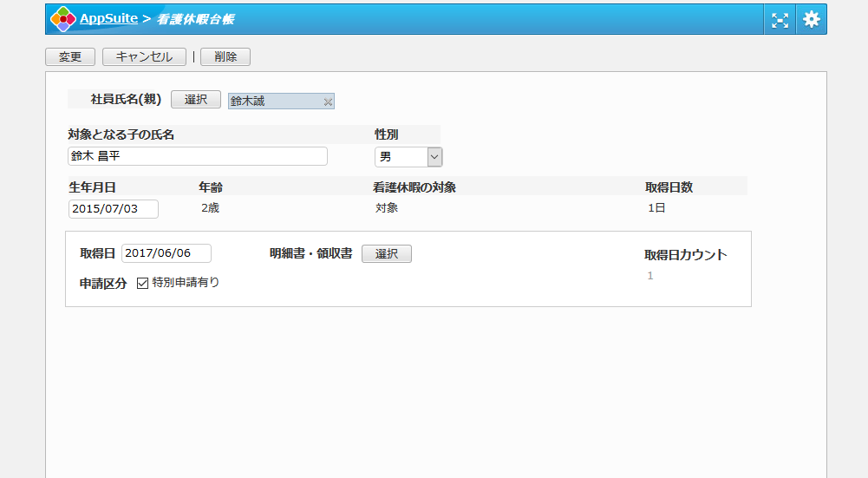The image size is (868, 478).
Task: Click the AppSuite colorful logo icon
Action: coord(62,19)
